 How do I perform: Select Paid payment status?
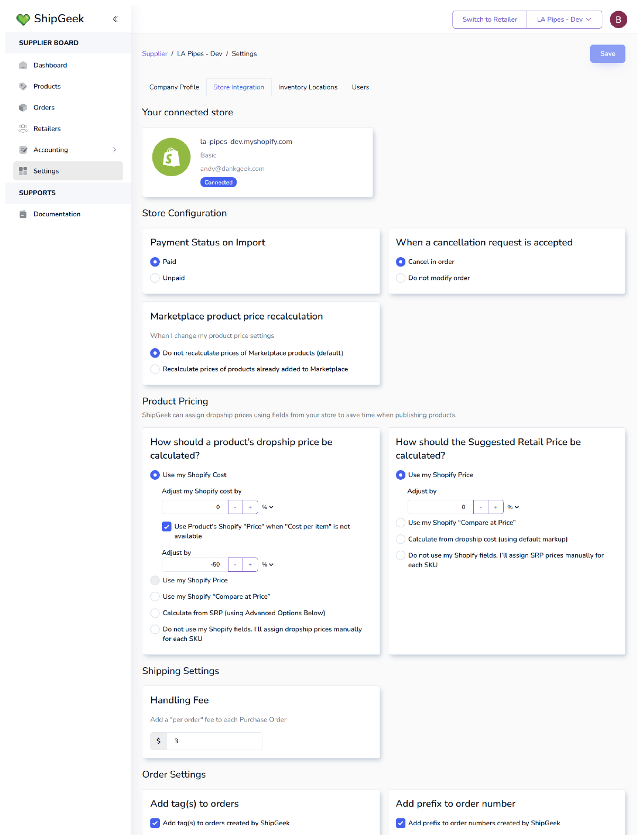[x=155, y=262]
